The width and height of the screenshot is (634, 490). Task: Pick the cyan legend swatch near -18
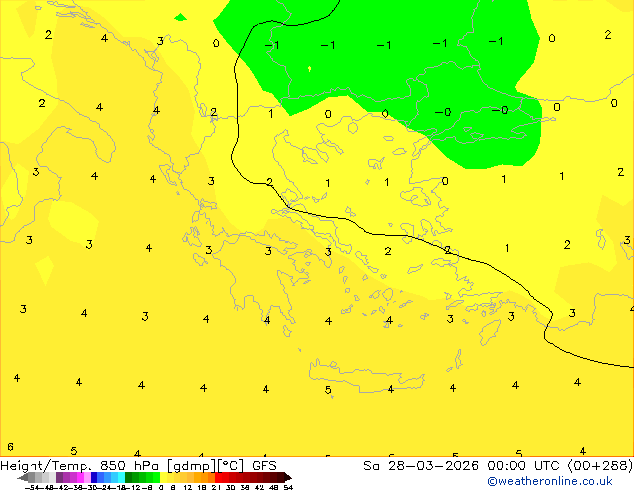coord(121,478)
